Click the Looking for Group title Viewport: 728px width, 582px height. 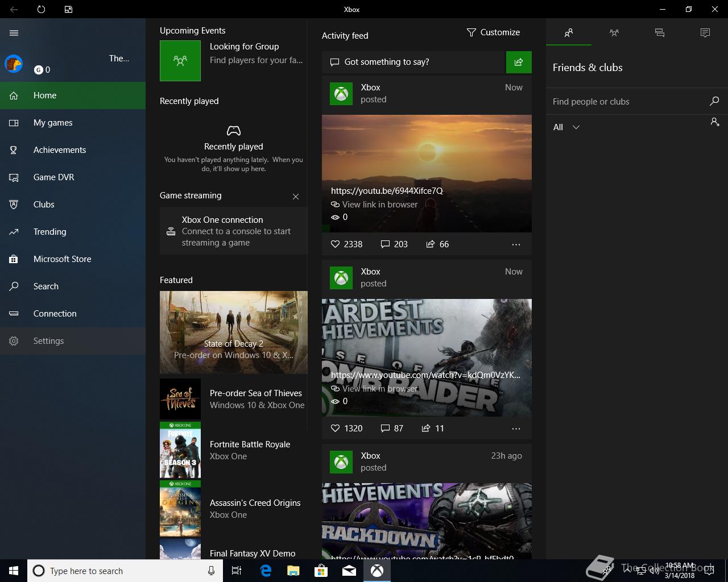244,47
